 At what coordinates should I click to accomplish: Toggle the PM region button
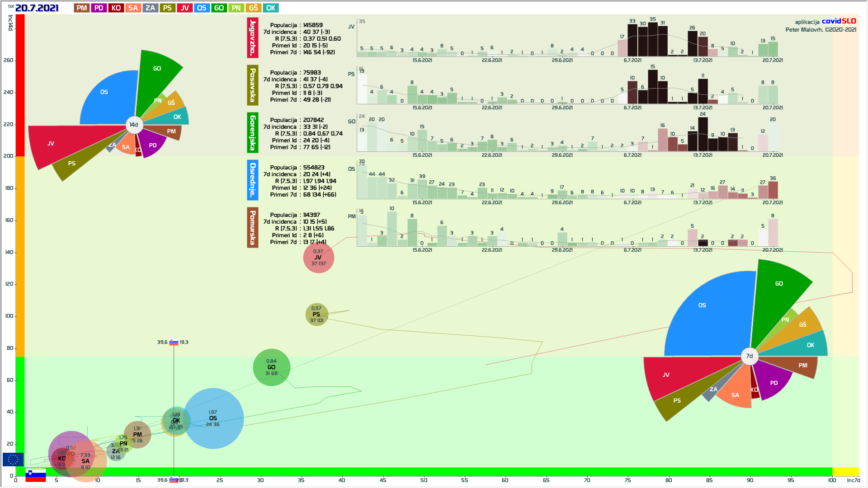pyautogui.click(x=82, y=8)
